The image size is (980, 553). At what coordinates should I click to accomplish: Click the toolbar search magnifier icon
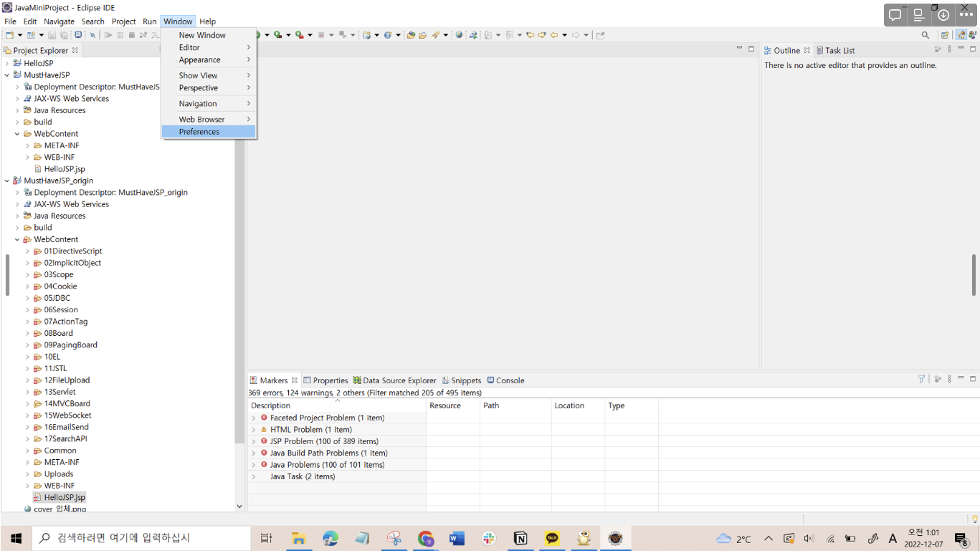(x=926, y=35)
